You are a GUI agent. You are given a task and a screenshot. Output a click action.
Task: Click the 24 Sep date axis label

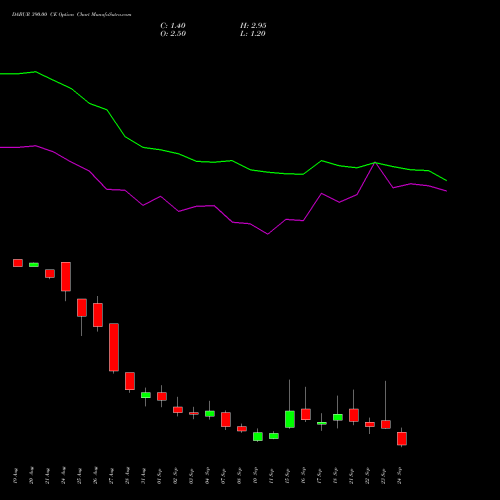pos(399,476)
